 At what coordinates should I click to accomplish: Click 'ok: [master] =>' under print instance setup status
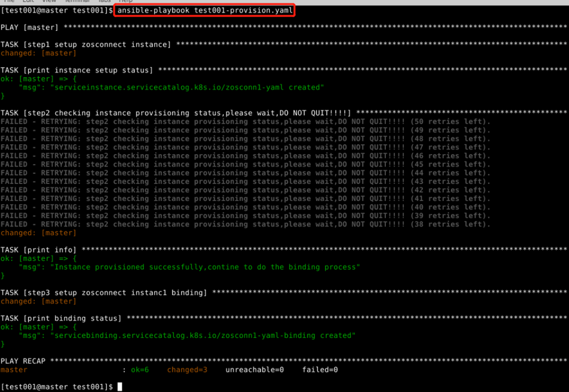click(x=38, y=79)
